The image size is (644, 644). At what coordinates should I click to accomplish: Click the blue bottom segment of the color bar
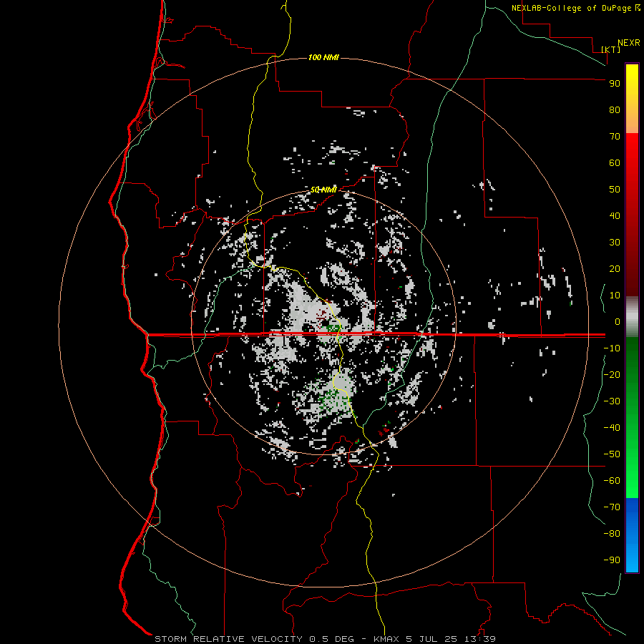click(632, 535)
